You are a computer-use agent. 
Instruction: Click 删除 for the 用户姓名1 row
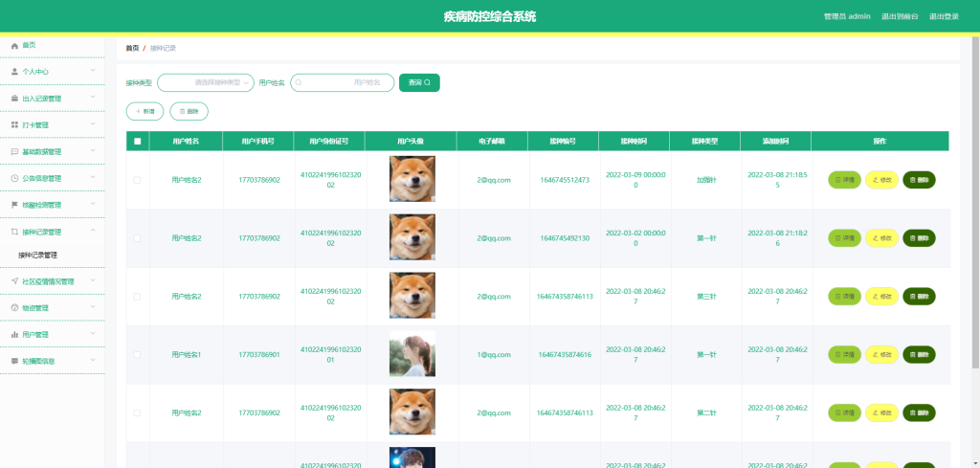click(919, 355)
